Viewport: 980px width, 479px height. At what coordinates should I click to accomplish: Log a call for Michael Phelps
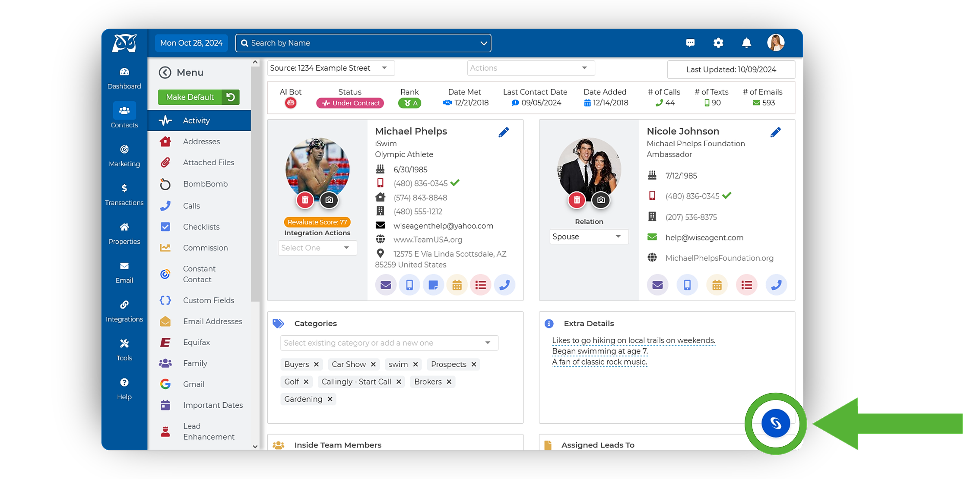pos(504,285)
